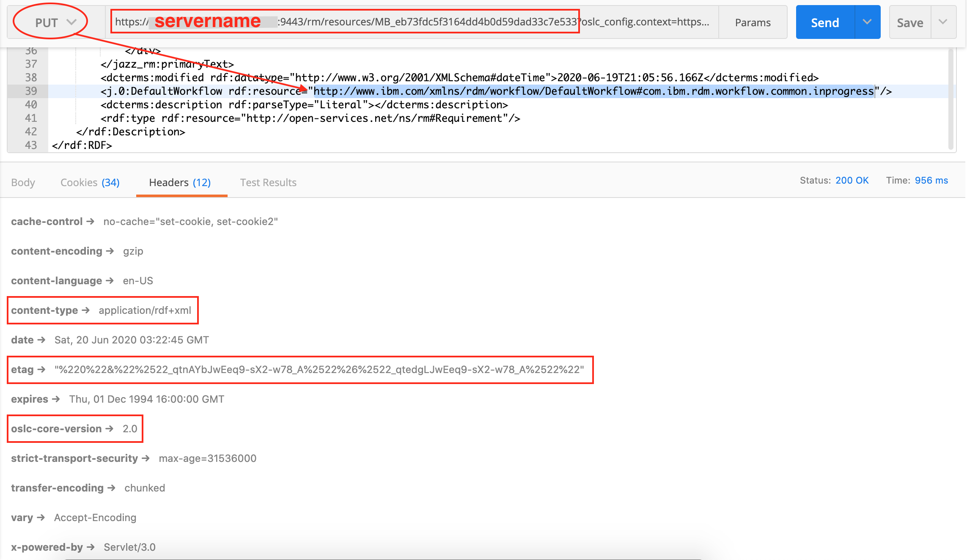Open the Test Results tab
This screenshot has width=967, height=560.
tap(268, 182)
